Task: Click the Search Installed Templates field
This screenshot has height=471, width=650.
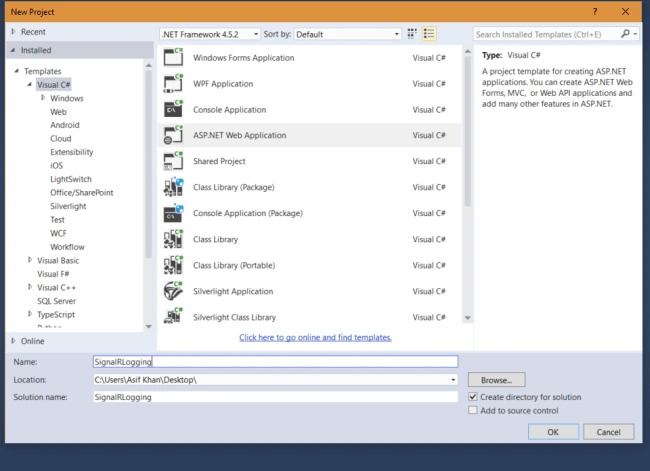Action: click(x=546, y=34)
